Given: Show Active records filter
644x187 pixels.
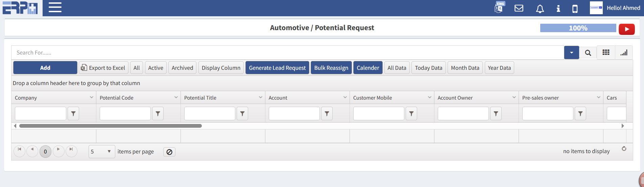Looking at the screenshot, I should pyautogui.click(x=156, y=68).
